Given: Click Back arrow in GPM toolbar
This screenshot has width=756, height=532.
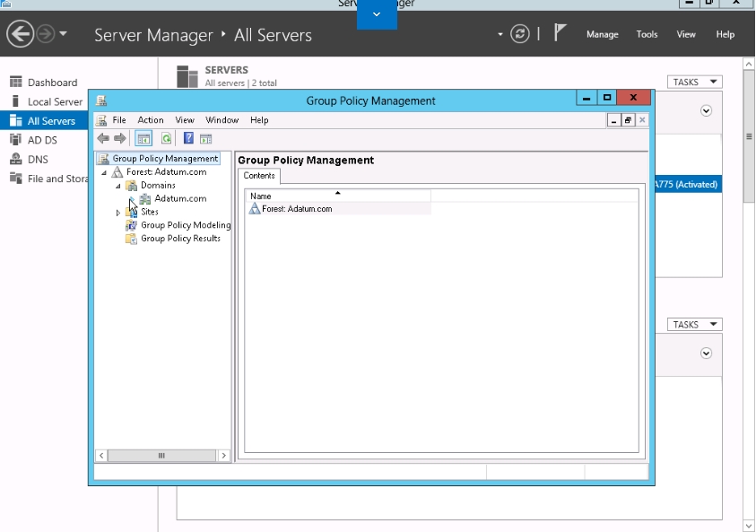Looking at the screenshot, I should click(x=103, y=139).
